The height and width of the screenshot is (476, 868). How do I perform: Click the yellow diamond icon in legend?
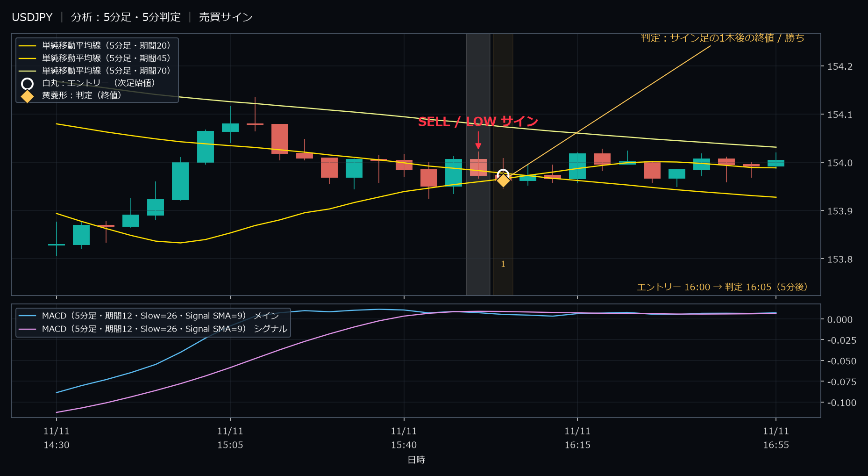tap(28, 96)
